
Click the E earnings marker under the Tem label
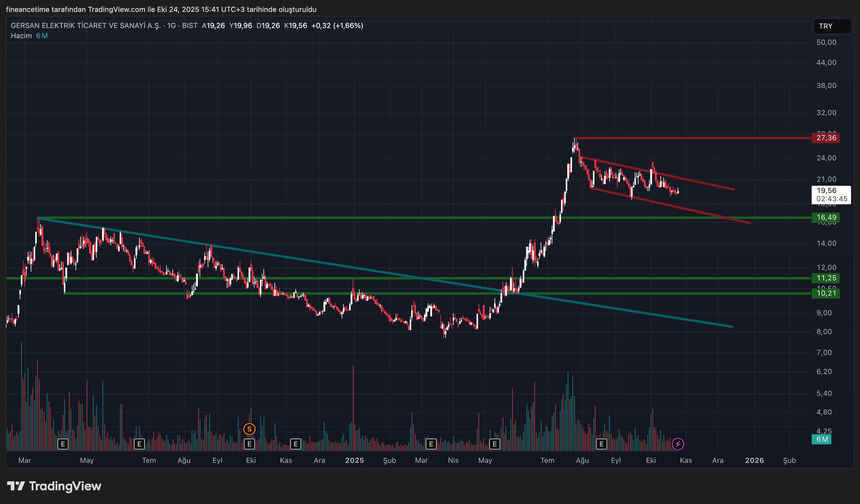tap(139, 444)
